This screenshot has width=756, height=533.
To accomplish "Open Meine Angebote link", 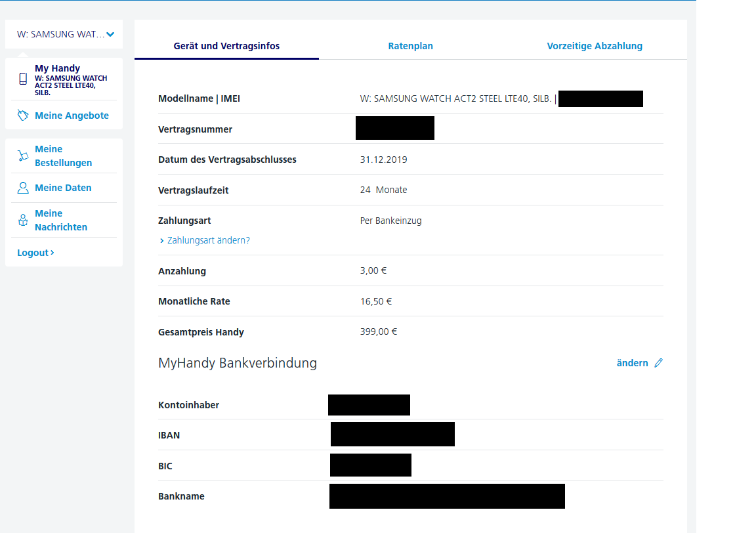I will [72, 116].
